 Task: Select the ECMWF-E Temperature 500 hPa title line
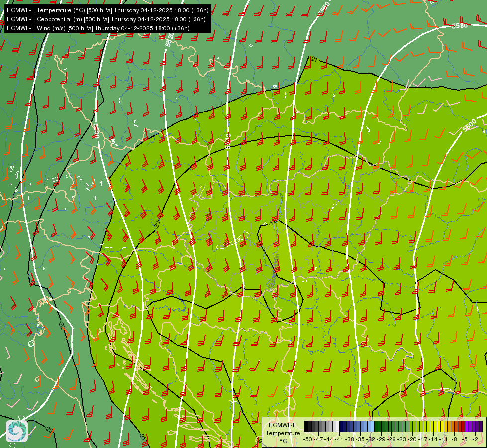click(x=108, y=10)
